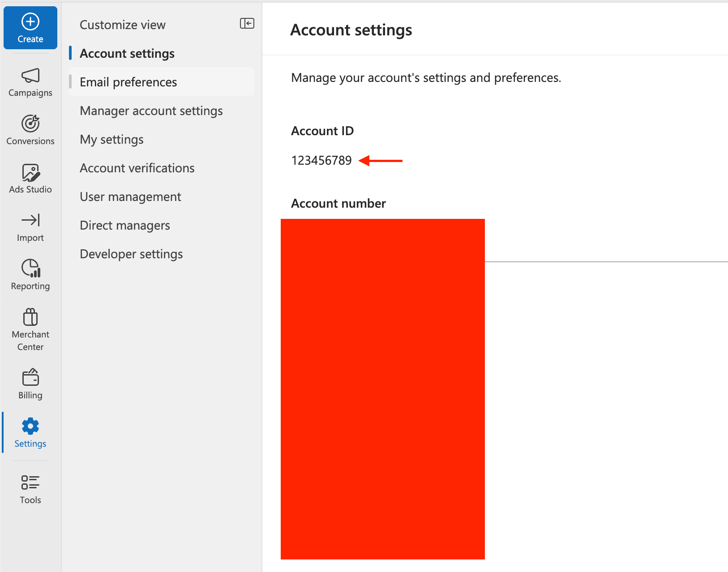This screenshot has width=728, height=572.
Task: Go to Developer settings
Action: pyautogui.click(x=131, y=254)
